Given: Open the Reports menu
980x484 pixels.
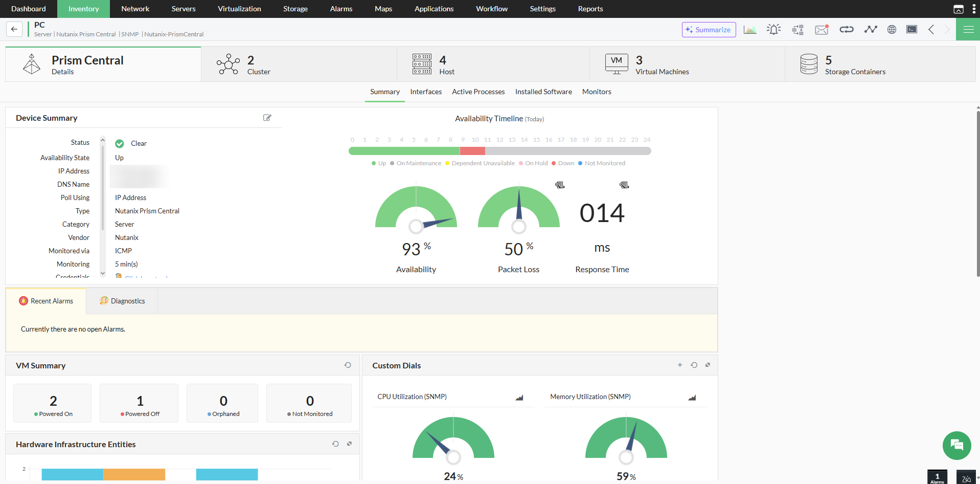Looking at the screenshot, I should click(x=590, y=9).
